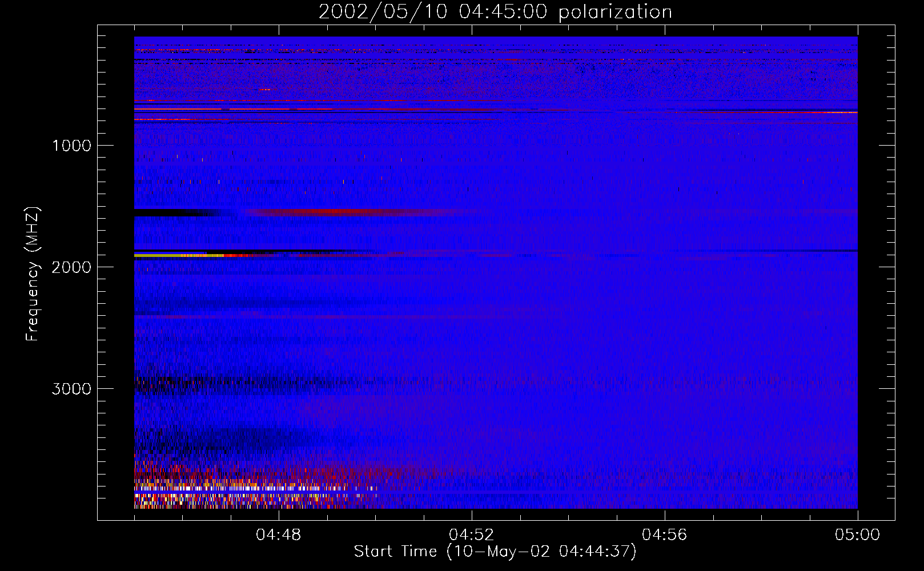Click the '04:52' time axis label
924x571 pixels.
pos(472,535)
